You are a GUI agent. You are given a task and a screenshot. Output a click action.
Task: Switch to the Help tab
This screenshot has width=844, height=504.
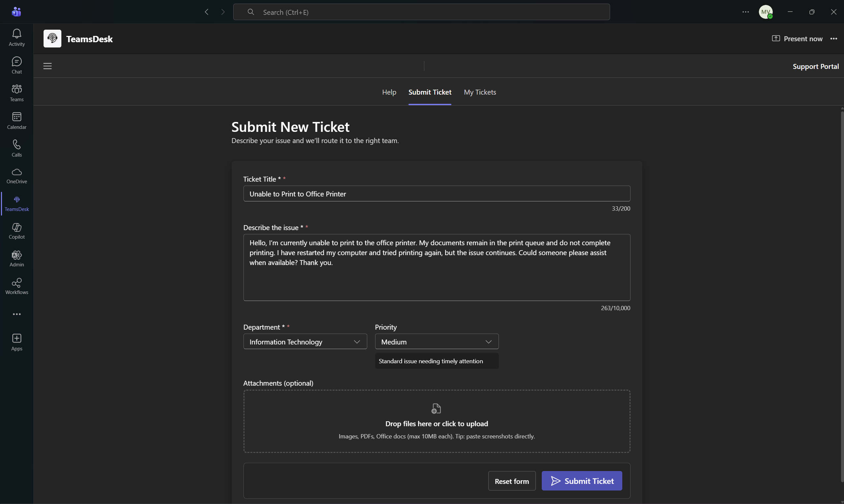click(389, 92)
